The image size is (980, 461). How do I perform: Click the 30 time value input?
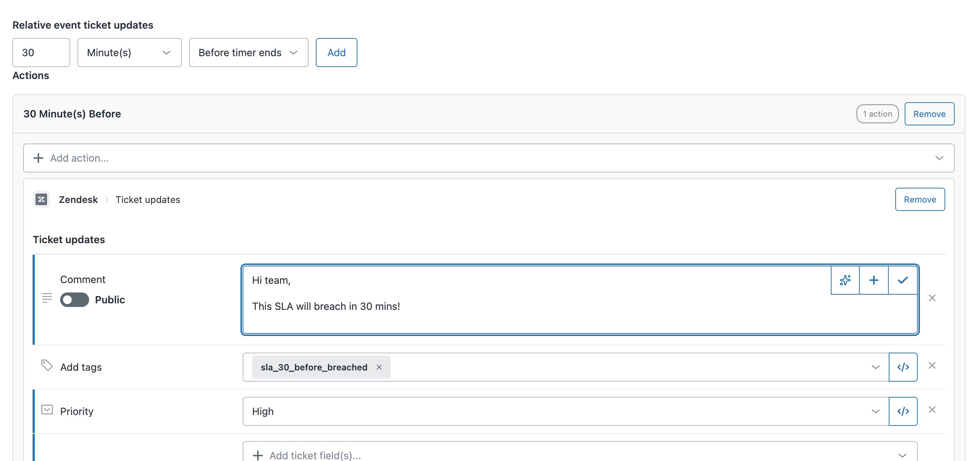41,53
